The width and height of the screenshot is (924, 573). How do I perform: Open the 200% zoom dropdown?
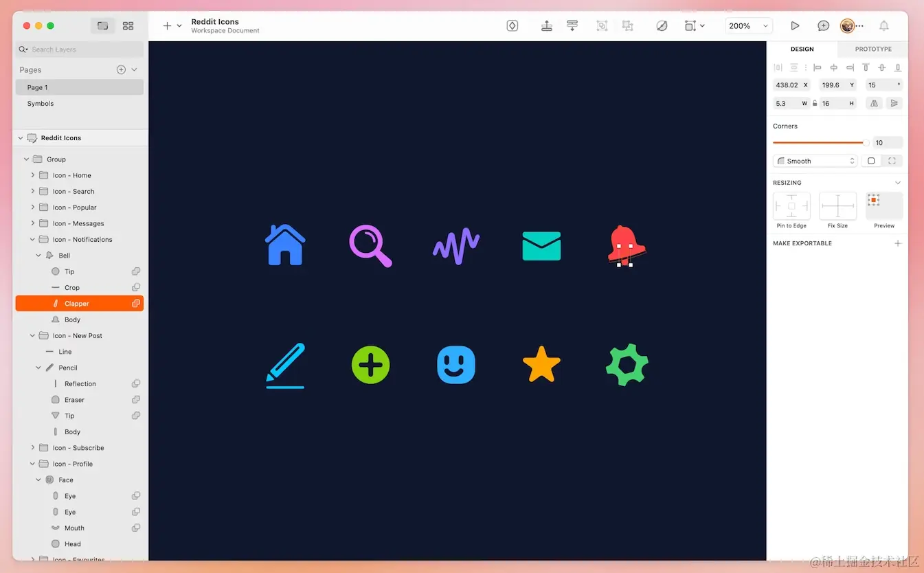coord(749,25)
